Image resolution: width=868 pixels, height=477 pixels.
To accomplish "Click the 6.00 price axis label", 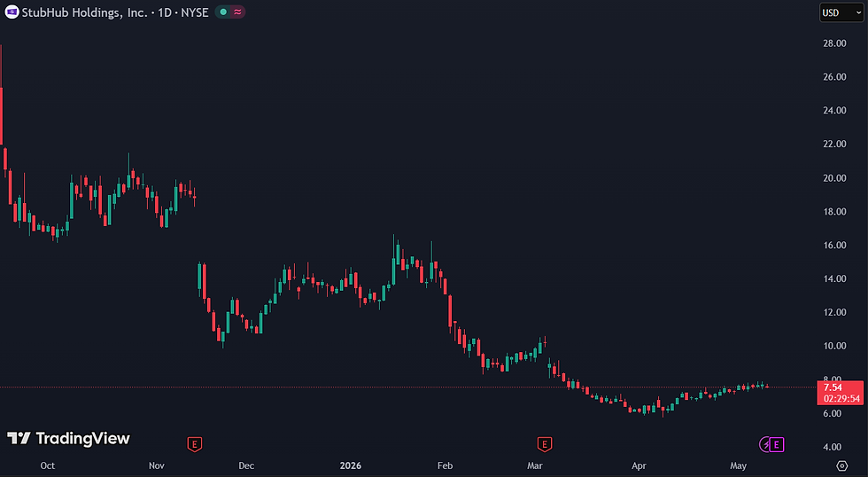I will (x=832, y=413).
